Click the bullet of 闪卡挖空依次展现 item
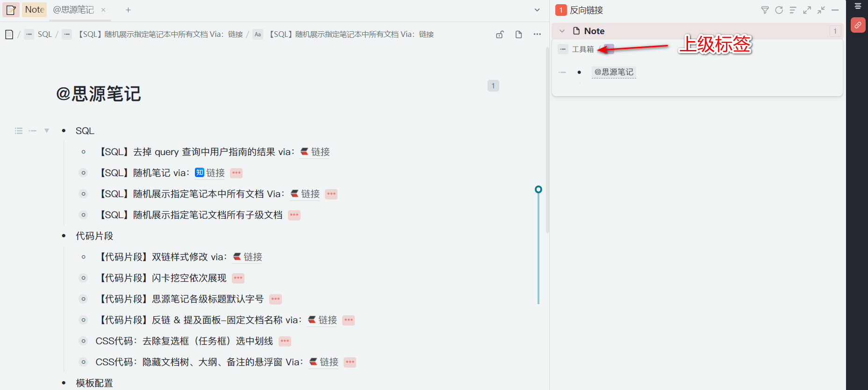868x390 pixels. (x=83, y=278)
